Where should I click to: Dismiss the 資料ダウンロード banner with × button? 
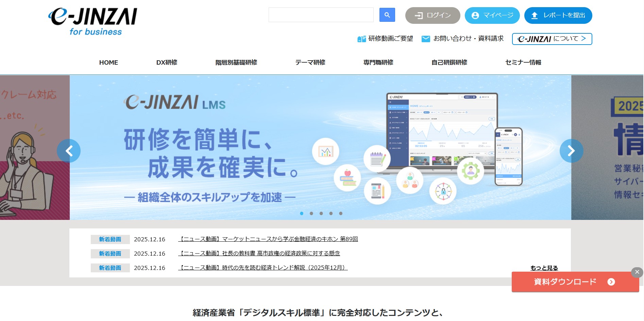[637, 272]
